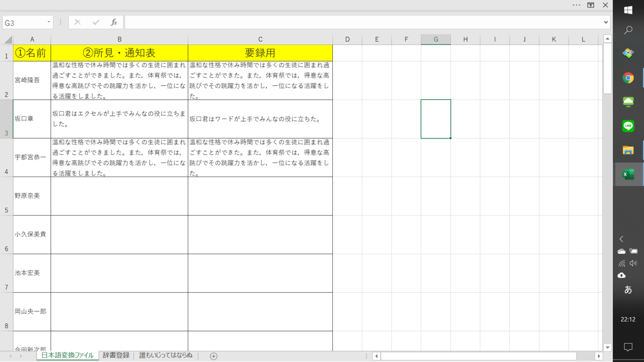
Task: Select cell with name 小久保美貴
Action: tap(32, 235)
